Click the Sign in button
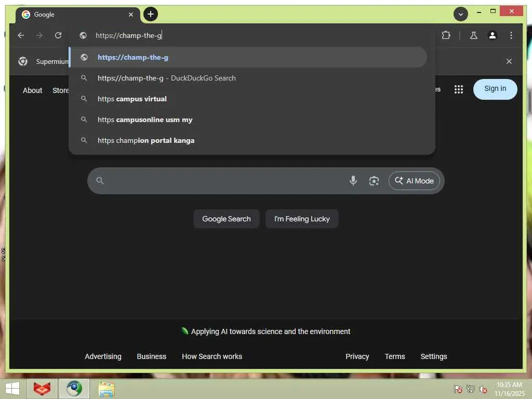 [495, 89]
